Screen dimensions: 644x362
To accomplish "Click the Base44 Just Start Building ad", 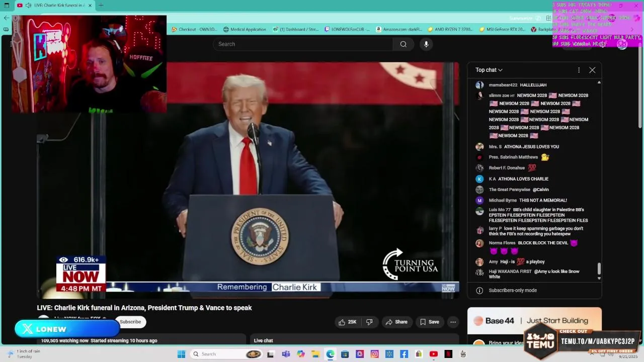I will [534, 321].
